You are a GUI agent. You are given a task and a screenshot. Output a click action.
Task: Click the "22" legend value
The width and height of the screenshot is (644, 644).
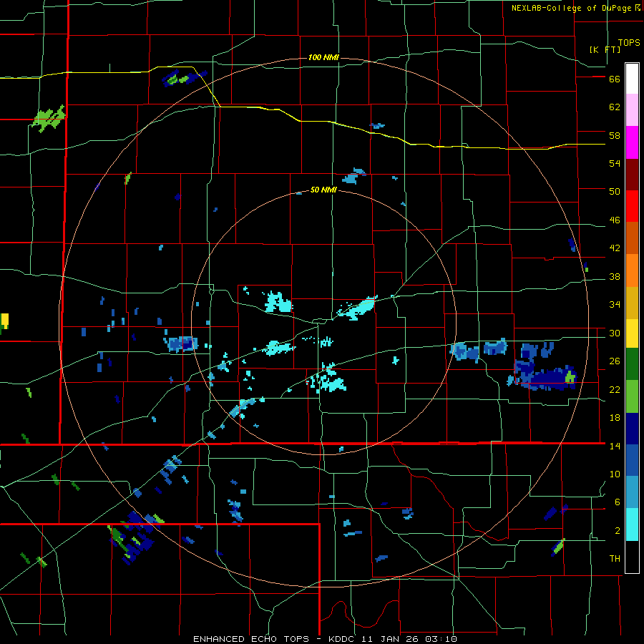coord(615,390)
